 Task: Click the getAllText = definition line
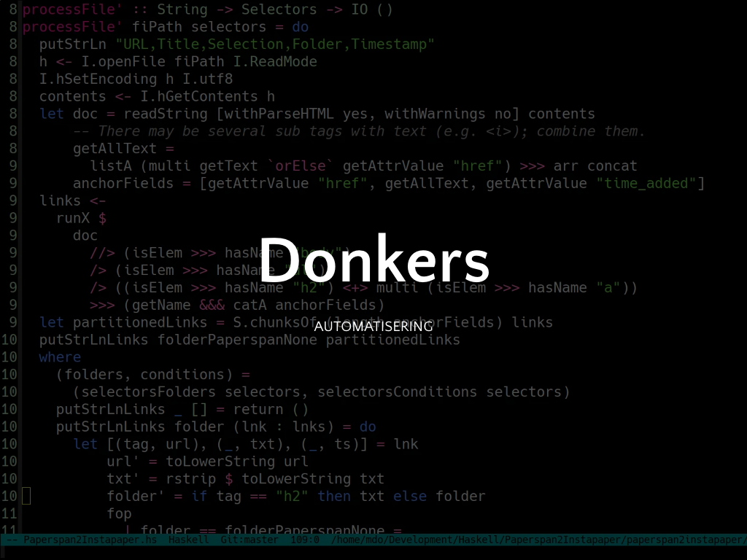click(x=123, y=149)
